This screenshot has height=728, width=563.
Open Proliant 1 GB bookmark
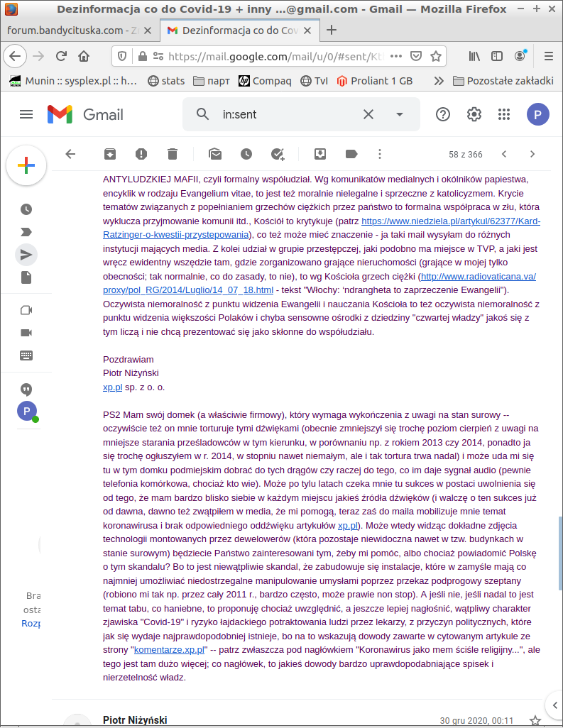tap(374, 81)
